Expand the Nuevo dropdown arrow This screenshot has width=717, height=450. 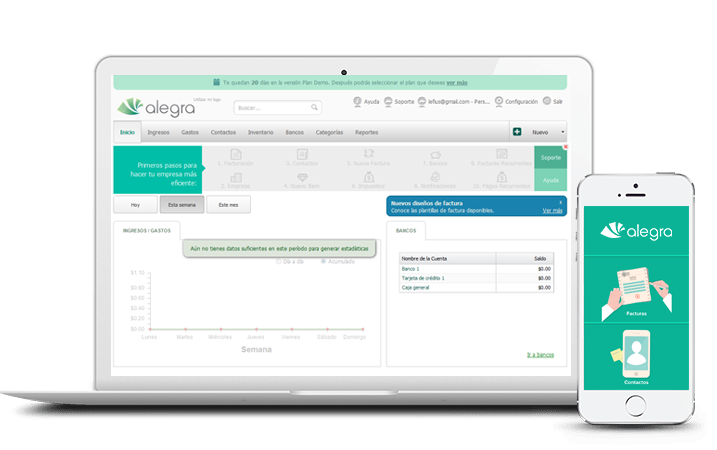coord(562,132)
